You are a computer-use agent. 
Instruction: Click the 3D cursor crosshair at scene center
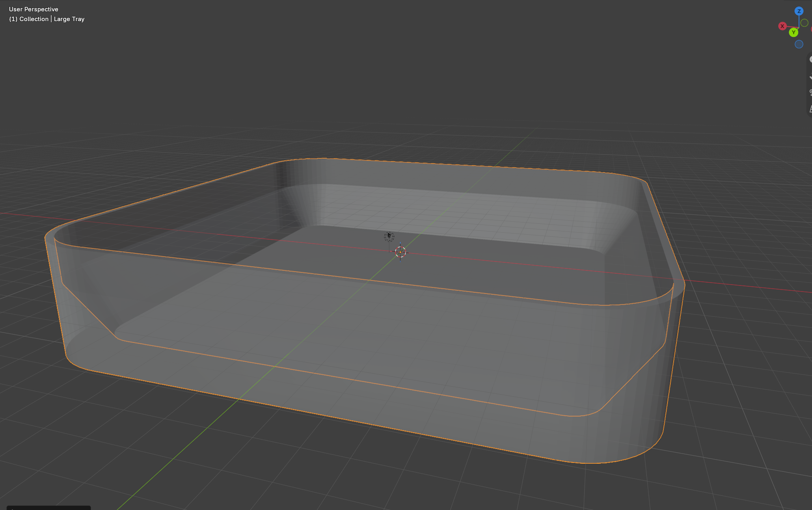coord(400,252)
